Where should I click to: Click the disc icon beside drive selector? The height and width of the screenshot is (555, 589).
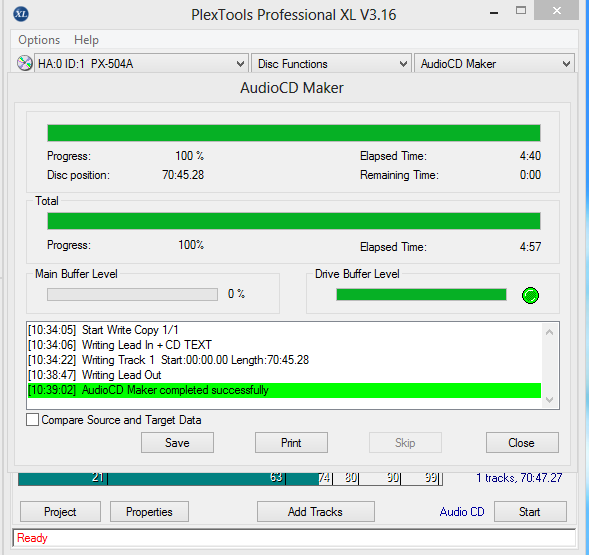pos(25,63)
